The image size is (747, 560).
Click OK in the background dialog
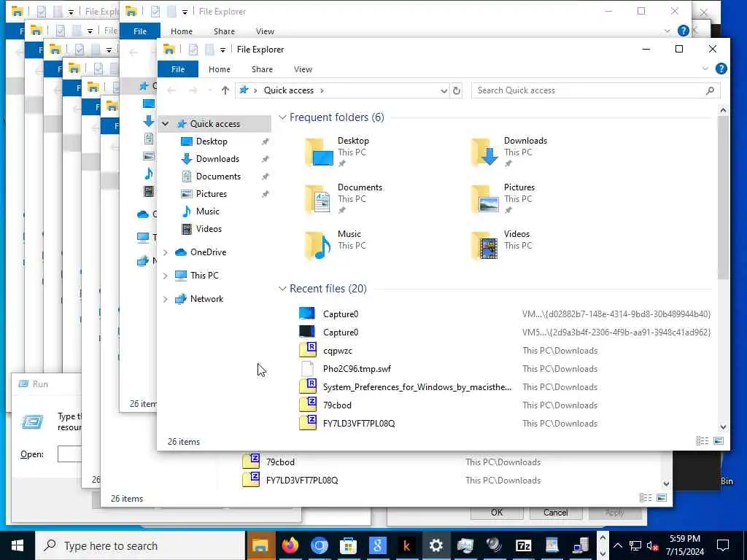coord(496,513)
